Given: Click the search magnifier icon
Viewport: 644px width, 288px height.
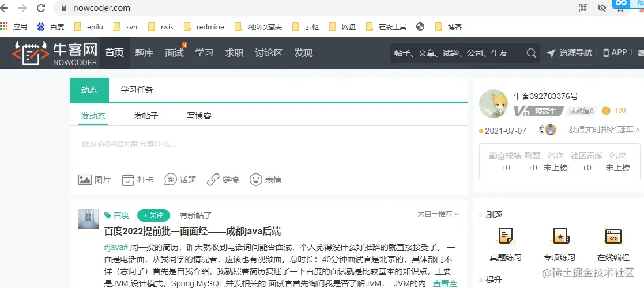Looking at the screenshot, I should tap(531, 53).
